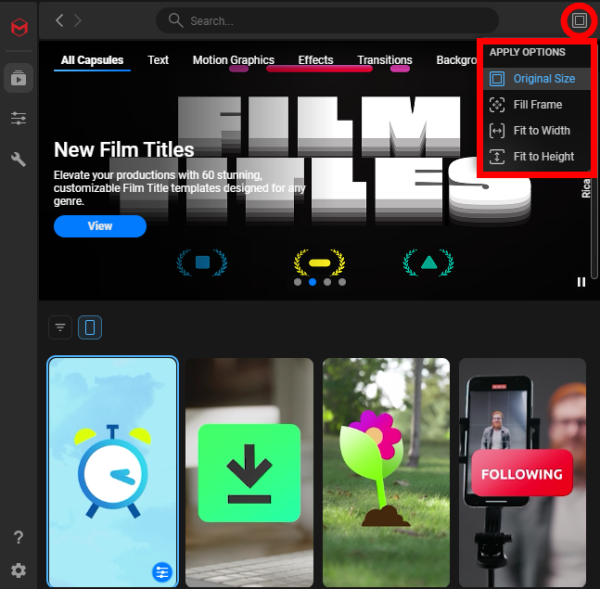
Task: Select Original Size apply option
Action: coord(536,78)
